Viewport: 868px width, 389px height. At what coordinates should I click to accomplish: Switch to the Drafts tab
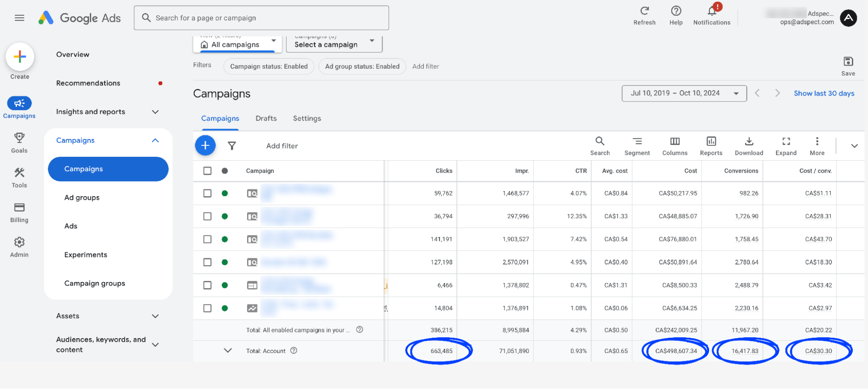pos(266,119)
